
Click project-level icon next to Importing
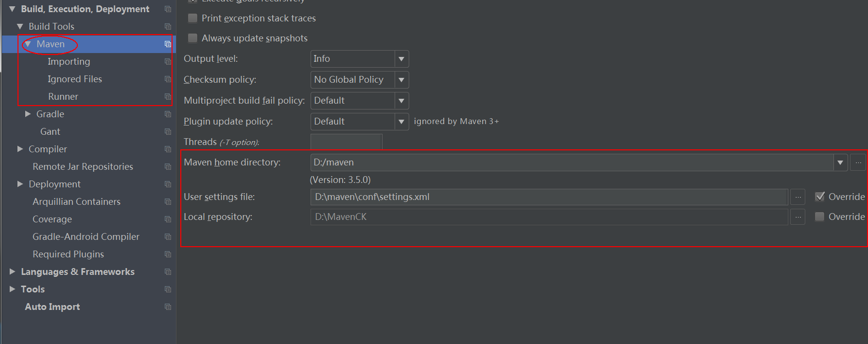coord(168,62)
